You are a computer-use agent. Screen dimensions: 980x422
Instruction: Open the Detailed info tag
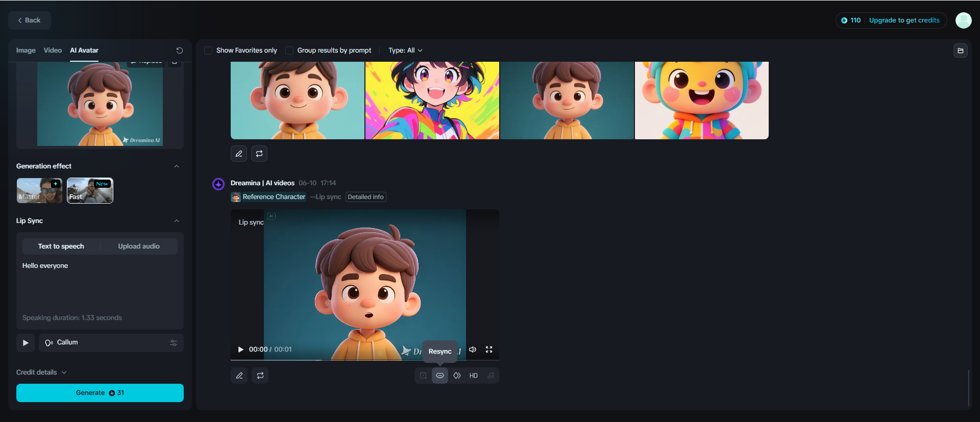coord(366,197)
